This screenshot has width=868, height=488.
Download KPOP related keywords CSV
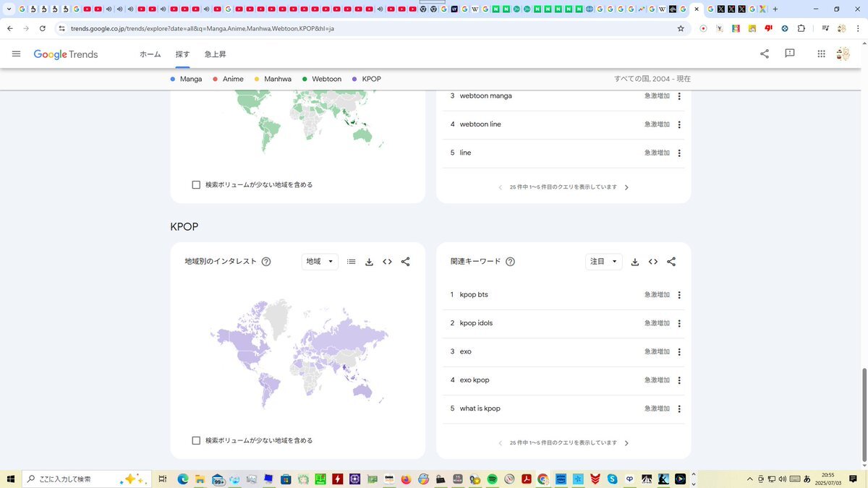(635, 262)
